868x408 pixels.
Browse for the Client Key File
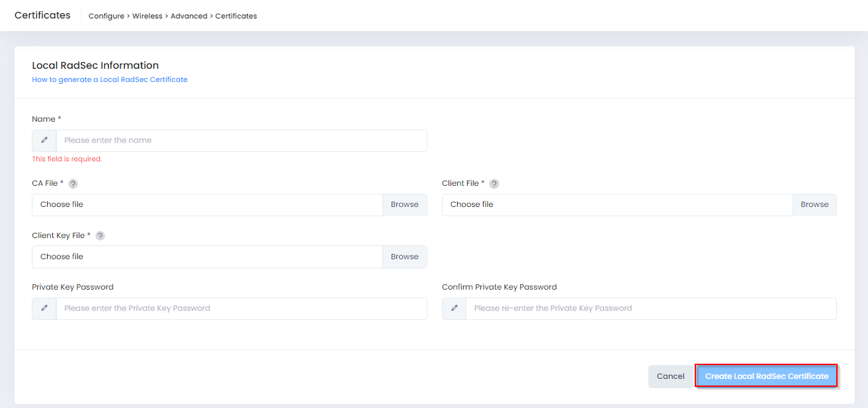coord(404,257)
